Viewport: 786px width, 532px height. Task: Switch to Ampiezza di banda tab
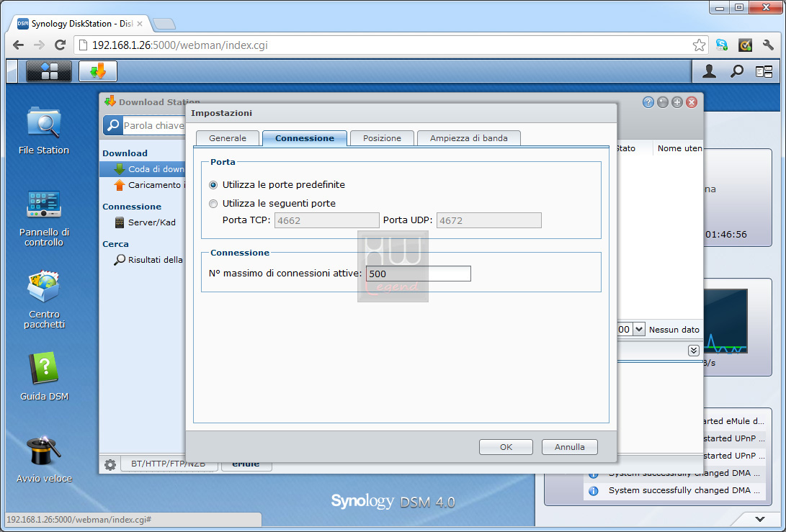click(x=469, y=138)
